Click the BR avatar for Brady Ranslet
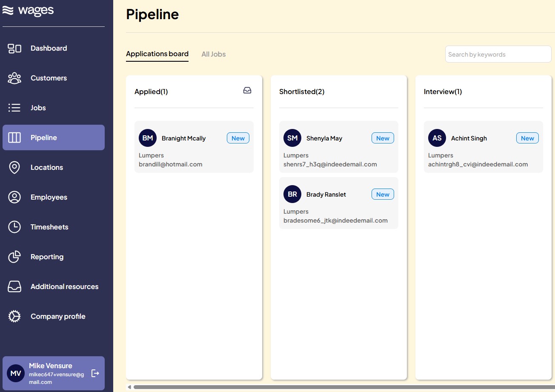The image size is (555, 392). (292, 194)
